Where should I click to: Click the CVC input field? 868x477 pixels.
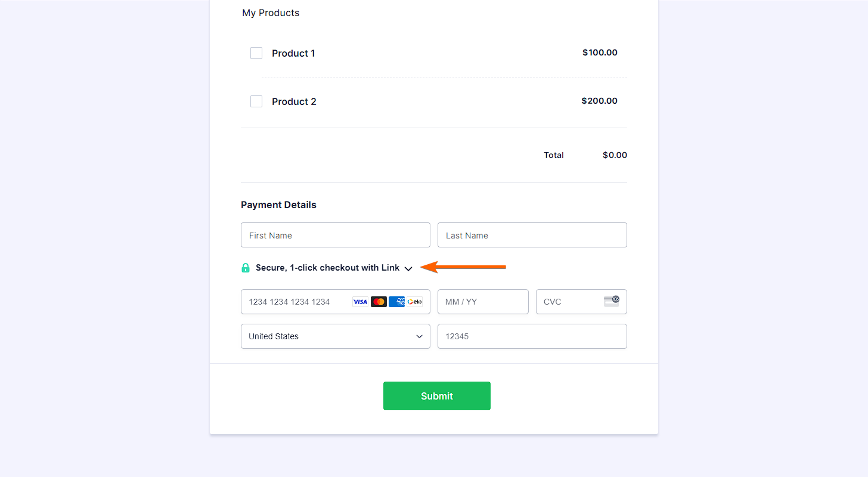coord(569,302)
